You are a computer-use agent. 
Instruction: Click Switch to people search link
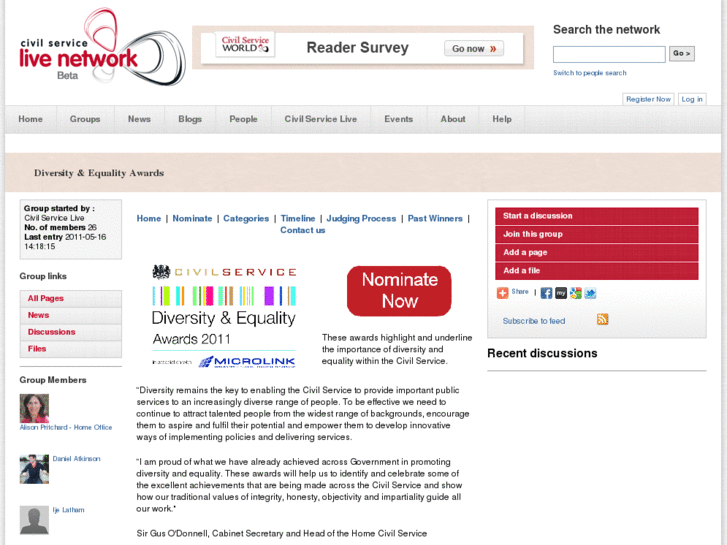[590, 73]
